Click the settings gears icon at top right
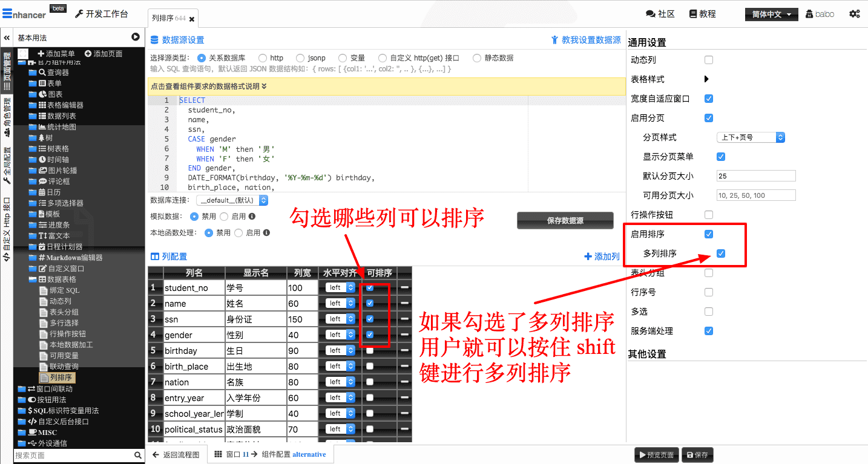 click(854, 14)
